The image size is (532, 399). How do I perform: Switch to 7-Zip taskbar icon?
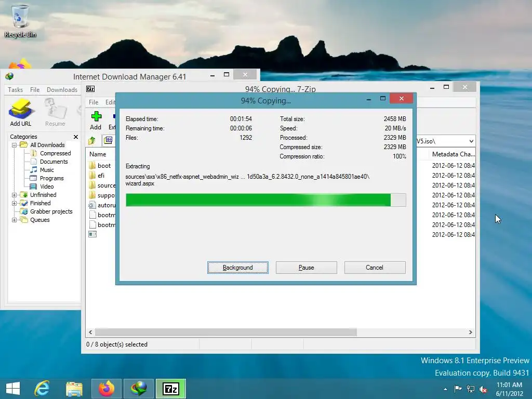[x=171, y=389]
